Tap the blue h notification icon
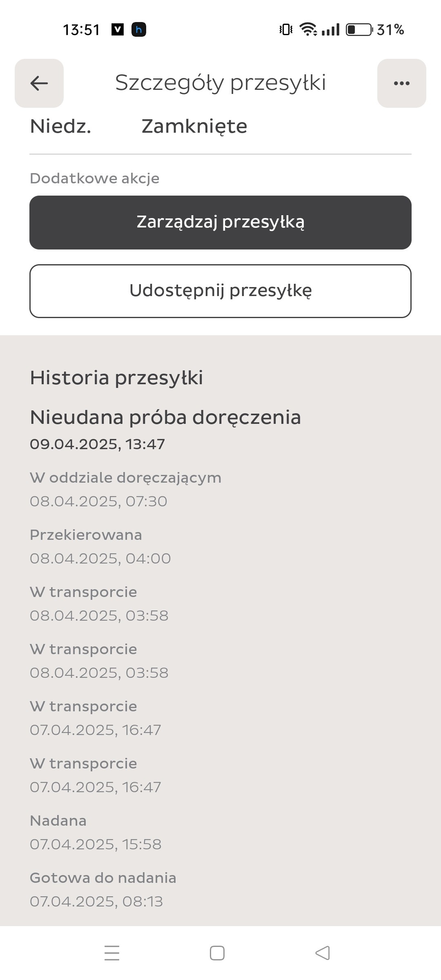Image resolution: width=441 pixels, height=980 pixels. [139, 30]
